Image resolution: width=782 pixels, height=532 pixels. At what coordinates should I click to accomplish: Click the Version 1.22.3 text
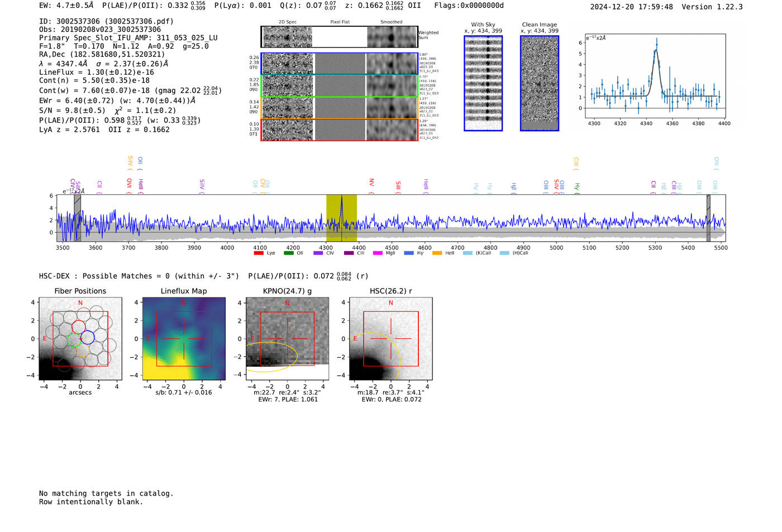click(x=712, y=7)
